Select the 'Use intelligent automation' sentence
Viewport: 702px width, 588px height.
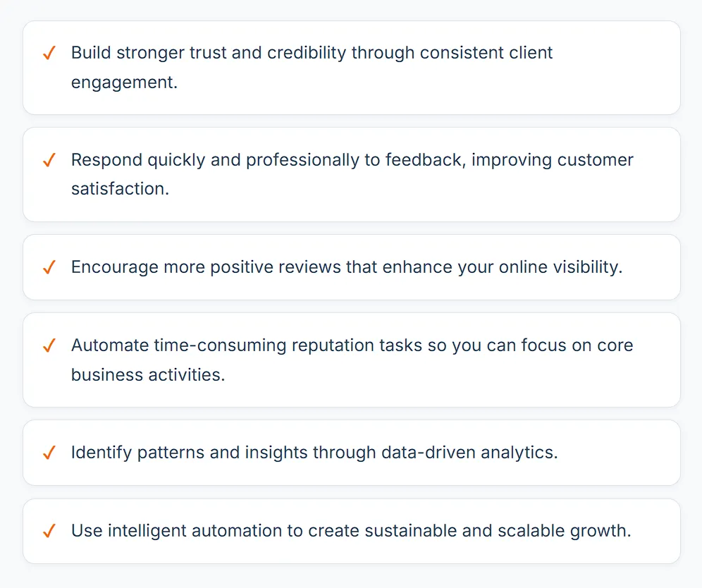point(352,531)
